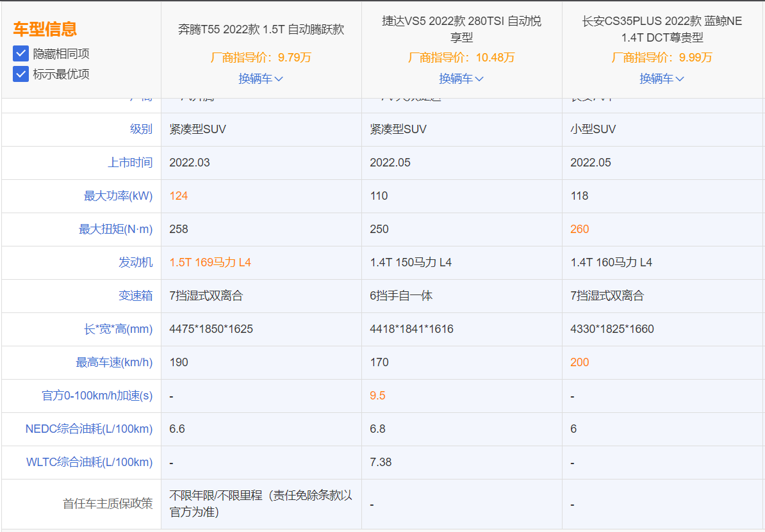The image size is (765, 532).
Task: Click the WLTC综合油耗(L/100km) row label
Action: (x=89, y=462)
